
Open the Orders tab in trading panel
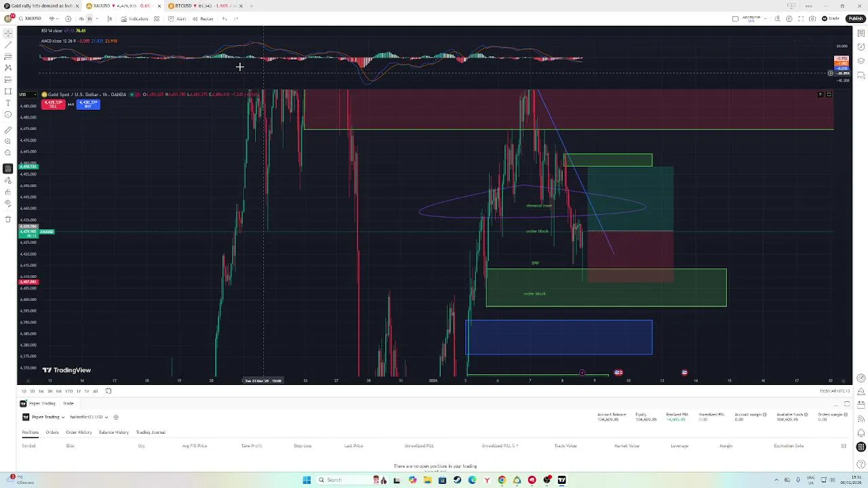tap(52, 432)
